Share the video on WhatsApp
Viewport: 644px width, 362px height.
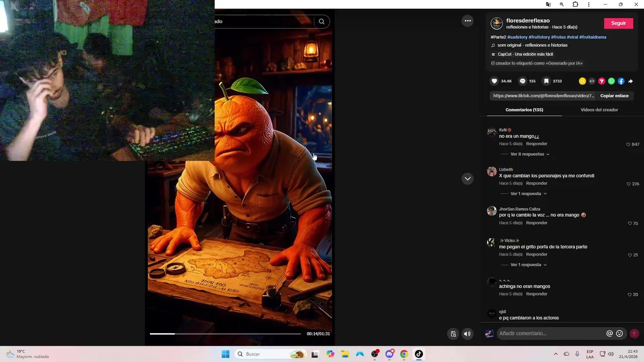click(611, 81)
